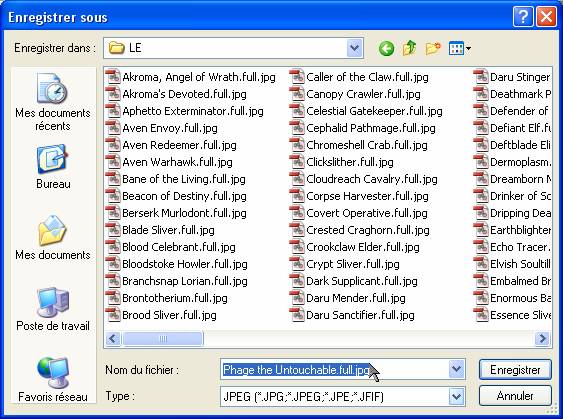Select file Crested Craghorn.full.jpg
563x419 pixels.
pyautogui.click(x=360, y=229)
